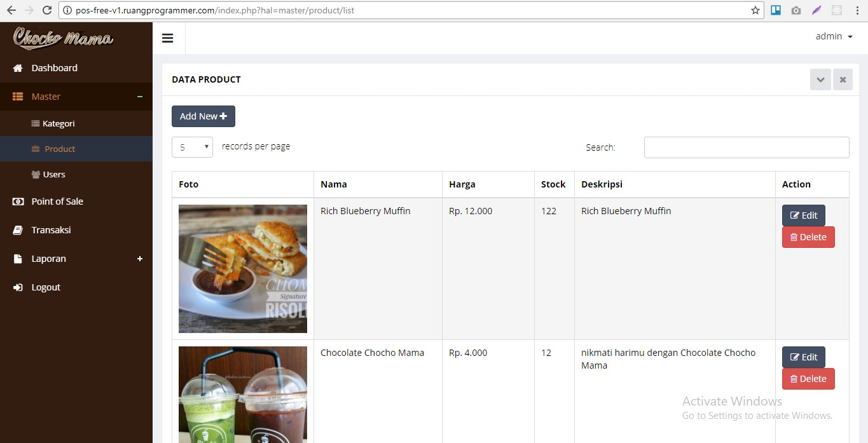The height and width of the screenshot is (443, 868).
Task: Click the site info icon in address bar
Action: click(x=67, y=10)
